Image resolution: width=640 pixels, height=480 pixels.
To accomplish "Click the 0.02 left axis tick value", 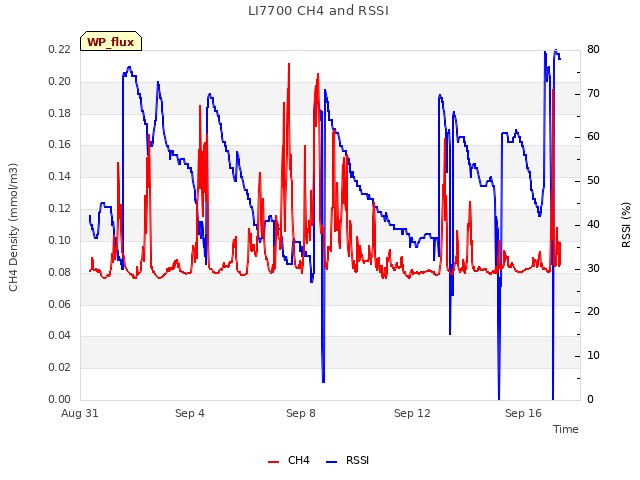I will click(60, 367).
